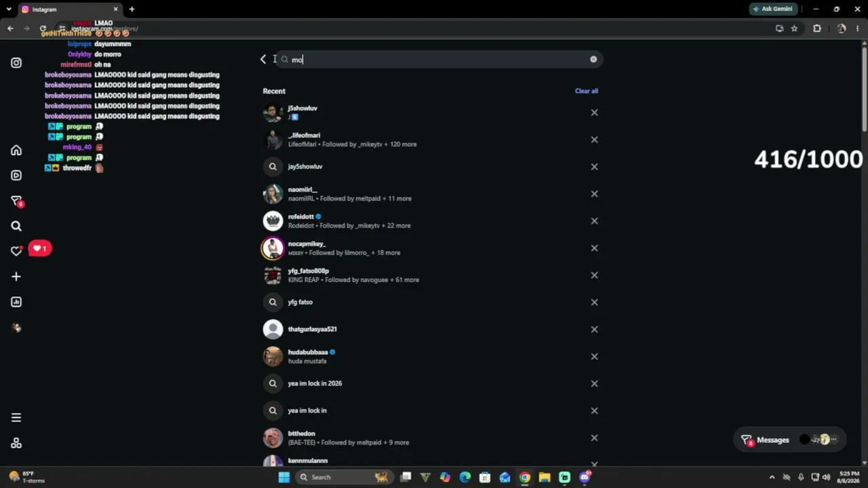Remove _lifeofmari from recent searches
The height and width of the screenshot is (488, 868).
tap(595, 140)
